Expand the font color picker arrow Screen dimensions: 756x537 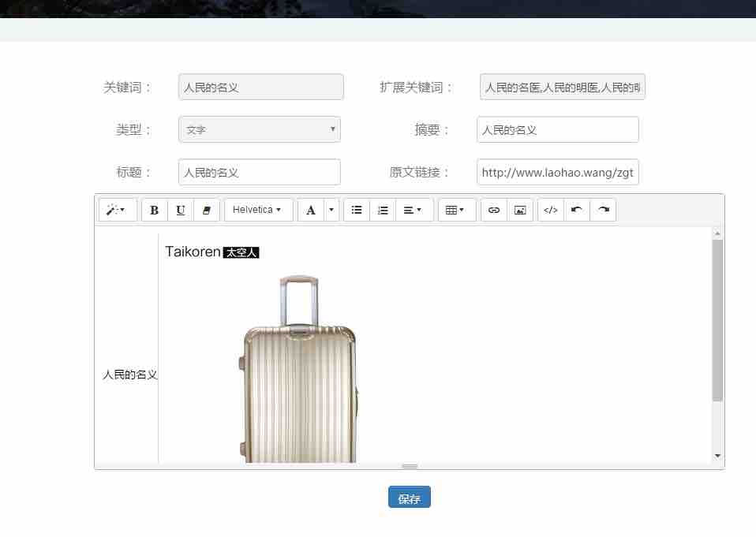click(x=331, y=210)
